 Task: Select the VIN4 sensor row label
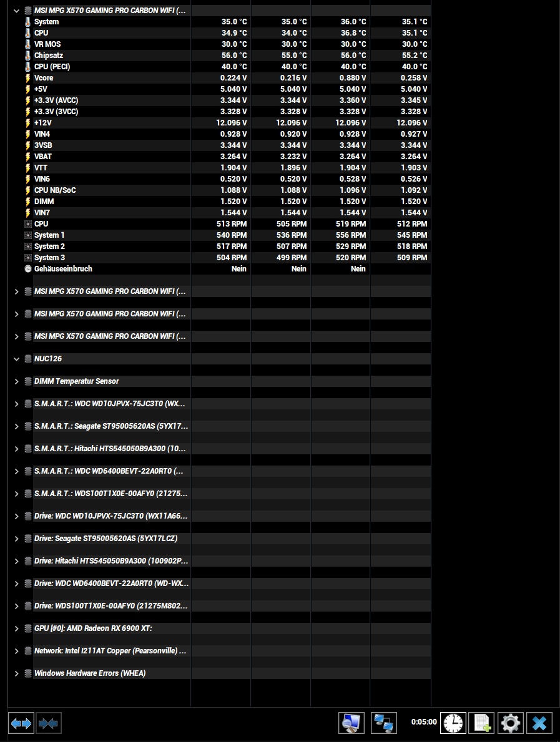click(42, 134)
